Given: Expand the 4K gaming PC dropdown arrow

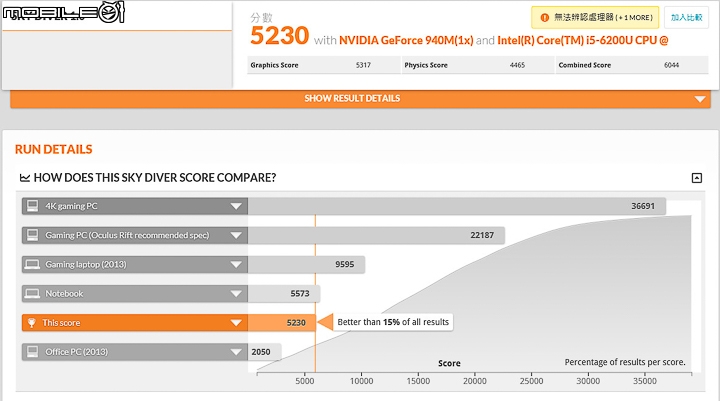Looking at the screenshot, I should [236, 206].
